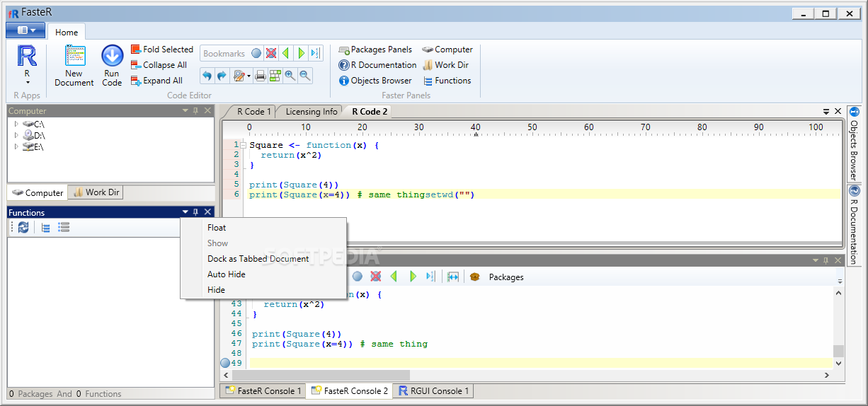Undo the last edit

207,76
